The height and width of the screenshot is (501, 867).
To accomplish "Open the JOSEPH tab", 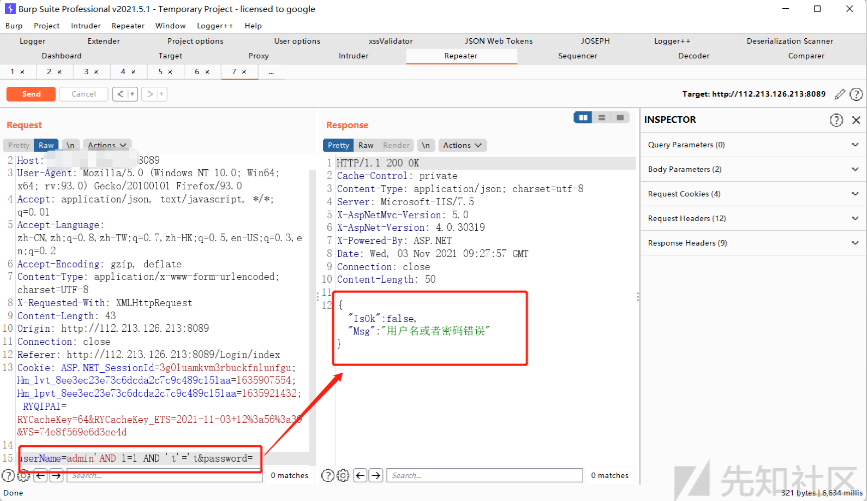I will pos(595,41).
